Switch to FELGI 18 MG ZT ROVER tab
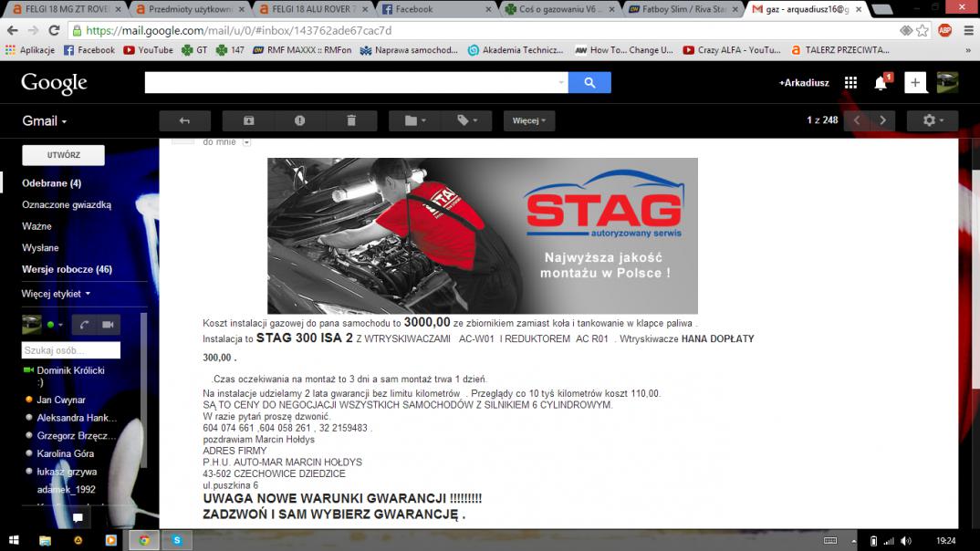The width and height of the screenshot is (980, 551). click(67, 9)
